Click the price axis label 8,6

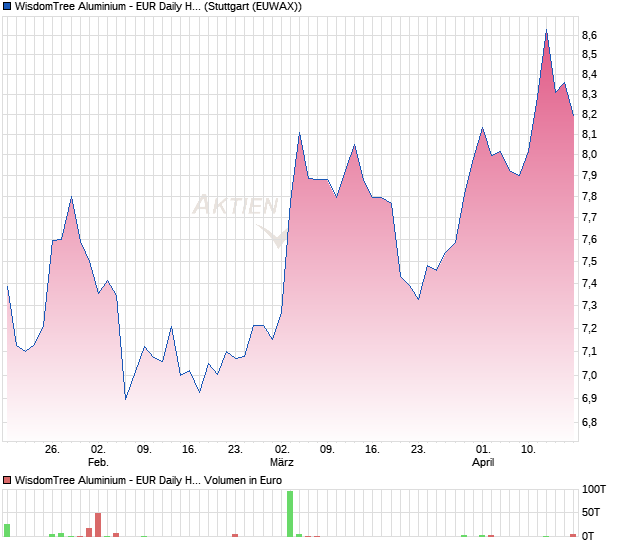589,35
